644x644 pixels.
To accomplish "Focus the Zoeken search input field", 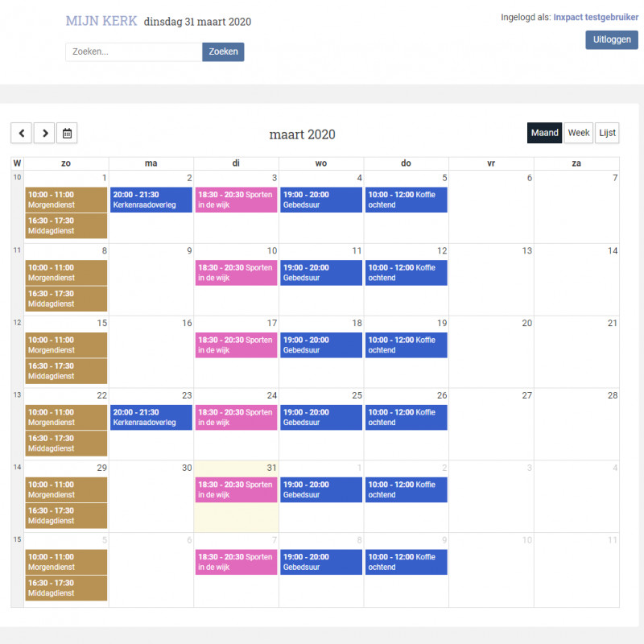I will tap(134, 52).
